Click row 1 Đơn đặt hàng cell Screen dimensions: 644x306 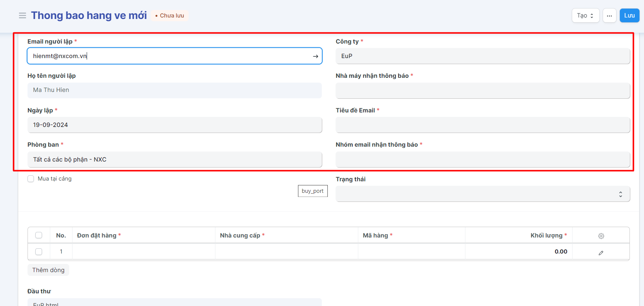click(x=144, y=252)
